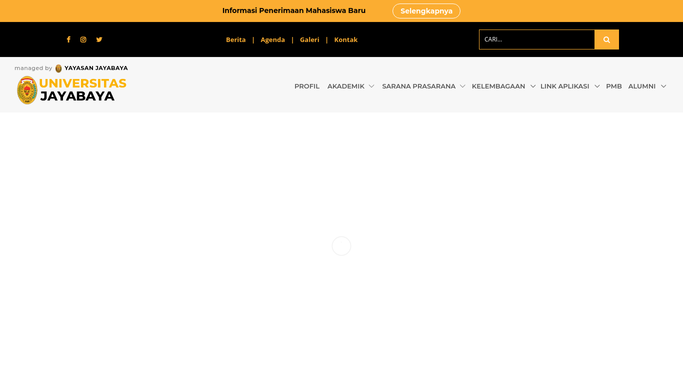Open the Kontak link
This screenshot has height=384, width=683.
tap(346, 40)
